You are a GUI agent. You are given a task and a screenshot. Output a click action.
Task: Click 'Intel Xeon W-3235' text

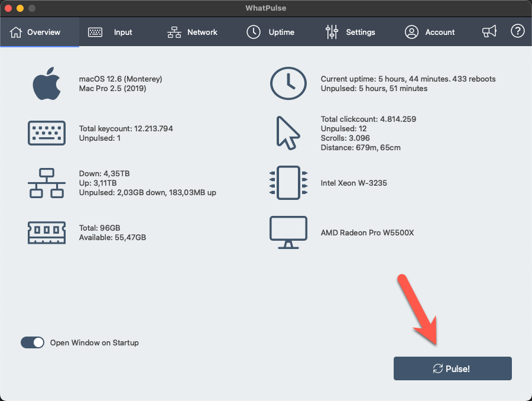[353, 183]
